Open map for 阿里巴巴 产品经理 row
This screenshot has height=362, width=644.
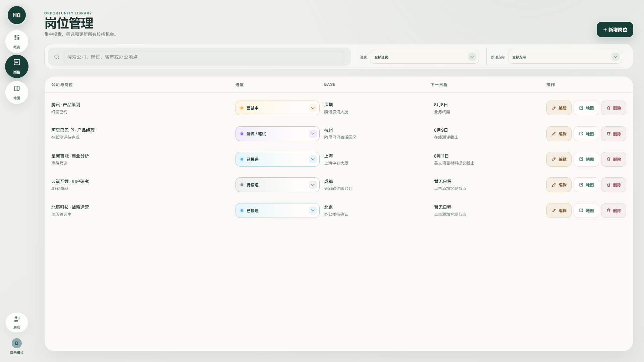pyautogui.click(x=586, y=134)
